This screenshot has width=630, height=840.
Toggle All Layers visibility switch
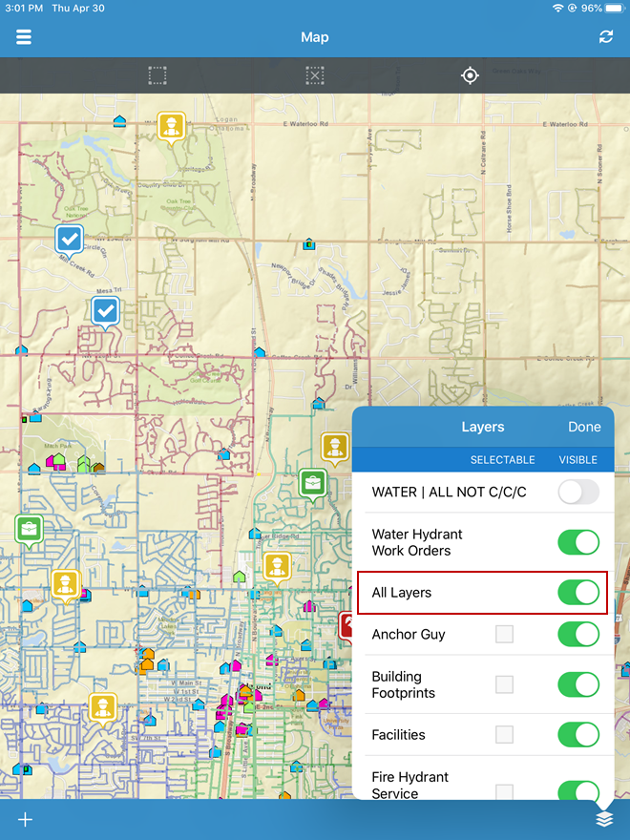[x=578, y=593]
